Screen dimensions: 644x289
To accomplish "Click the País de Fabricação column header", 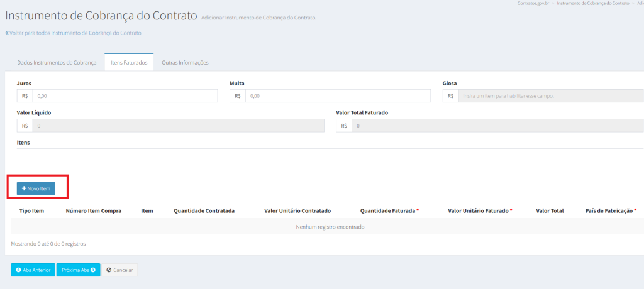I will pos(608,211).
